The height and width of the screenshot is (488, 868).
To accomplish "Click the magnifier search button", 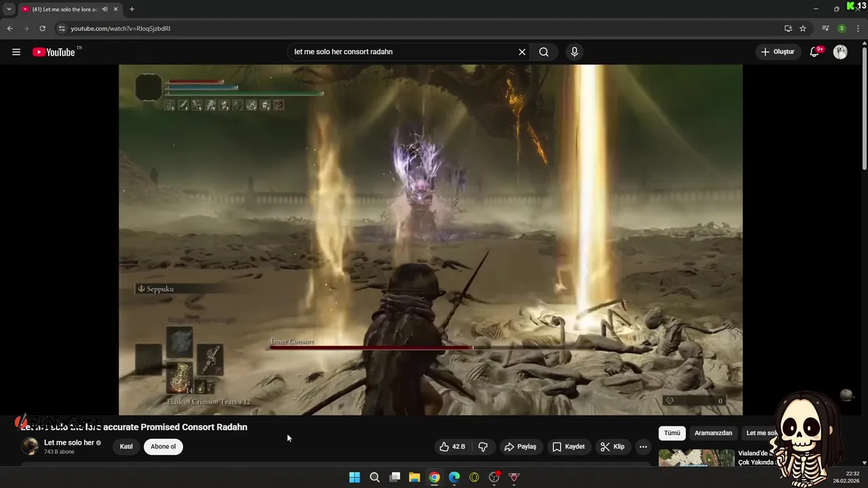I will 544,52.
